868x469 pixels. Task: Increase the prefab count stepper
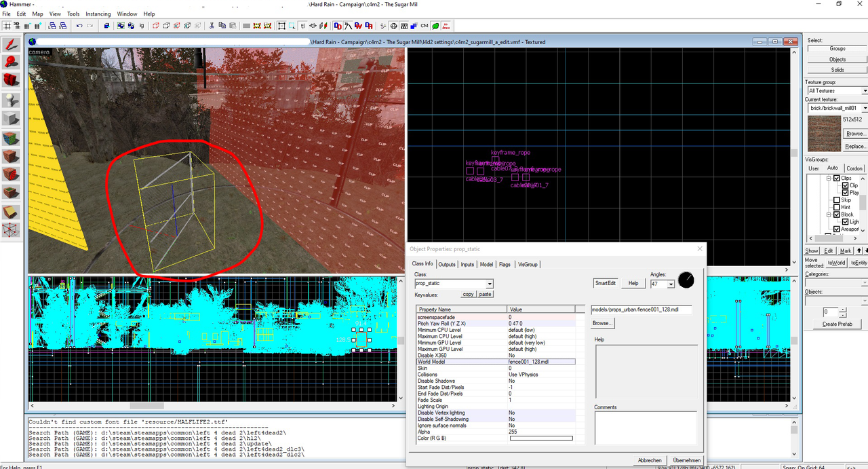coord(843,309)
